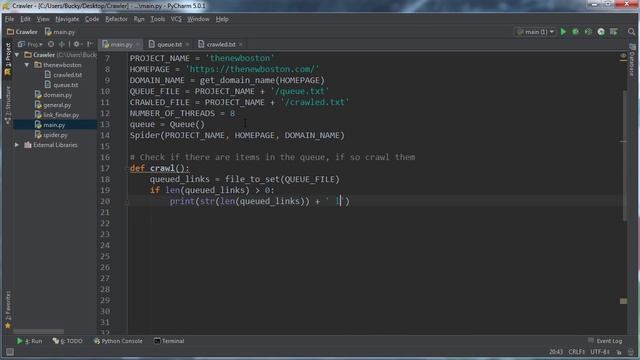Open the Refactor menu
The width and height of the screenshot is (640, 360).
coord(116,19)
